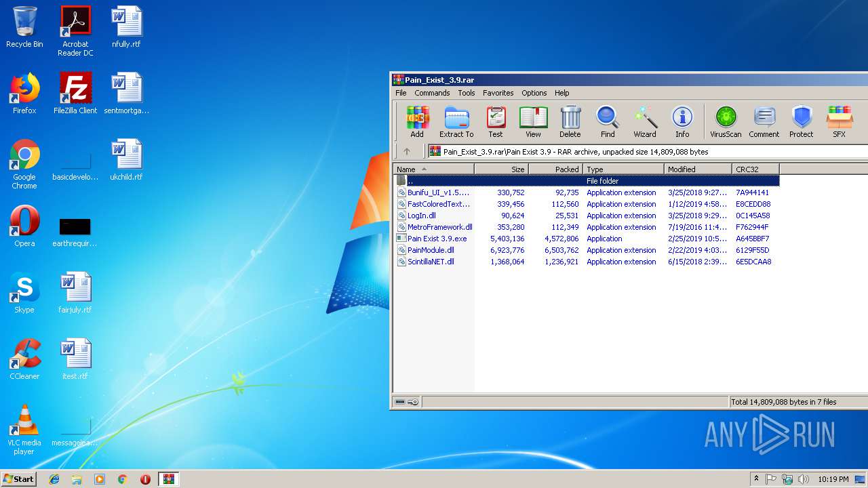Click size value 5,403,136
Viewport: 868px width, 488px height.
tap(507, 239)
